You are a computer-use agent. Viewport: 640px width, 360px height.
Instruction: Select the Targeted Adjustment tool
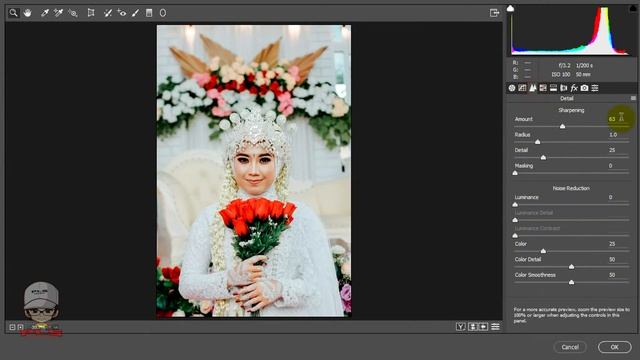73,13
